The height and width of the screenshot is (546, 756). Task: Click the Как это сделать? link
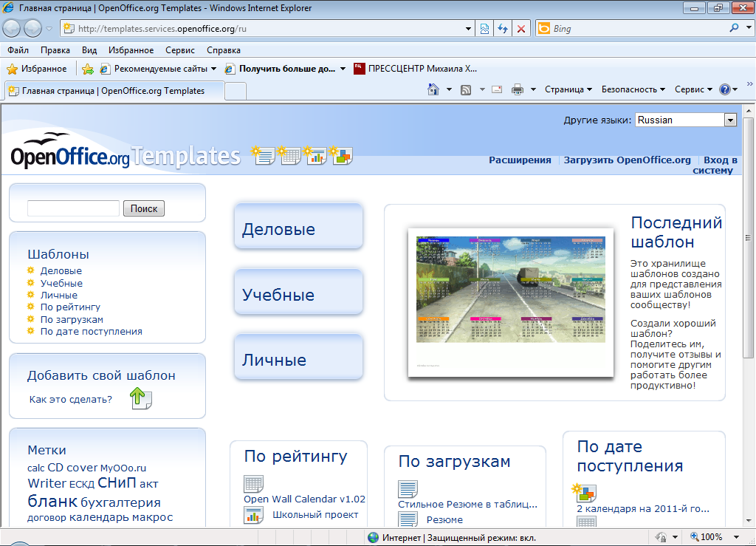(71, 400)
